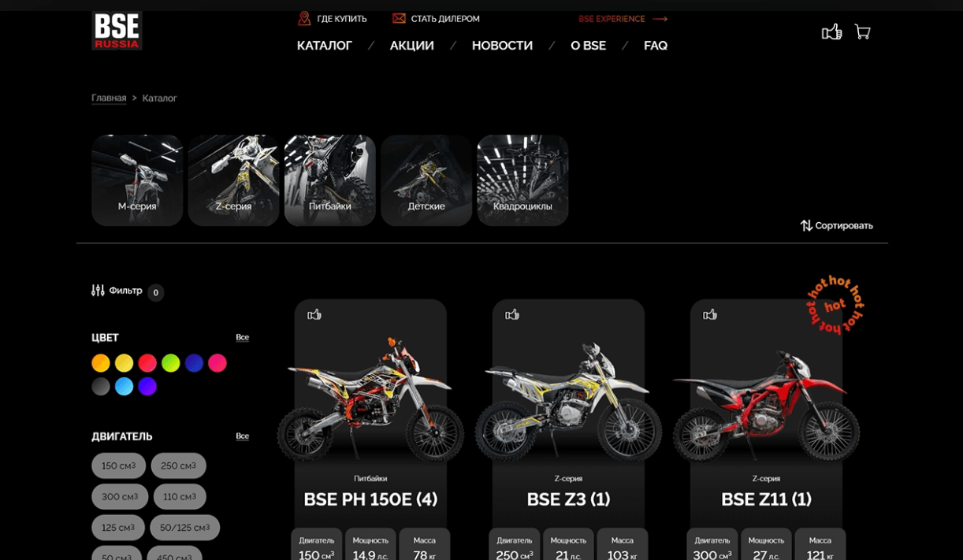This screenshot has height=560, width=963.
Task: Go to the Новости menu item
Action: click(502, 46)
